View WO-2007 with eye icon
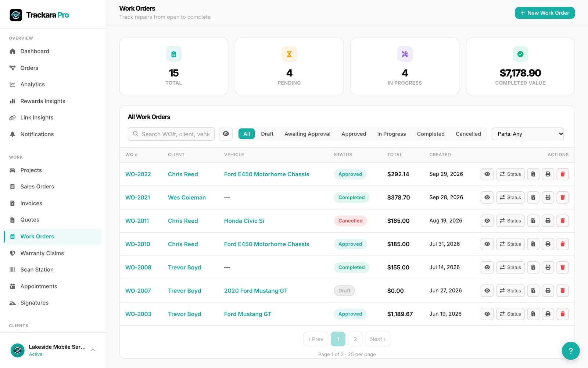 (487, 291)
